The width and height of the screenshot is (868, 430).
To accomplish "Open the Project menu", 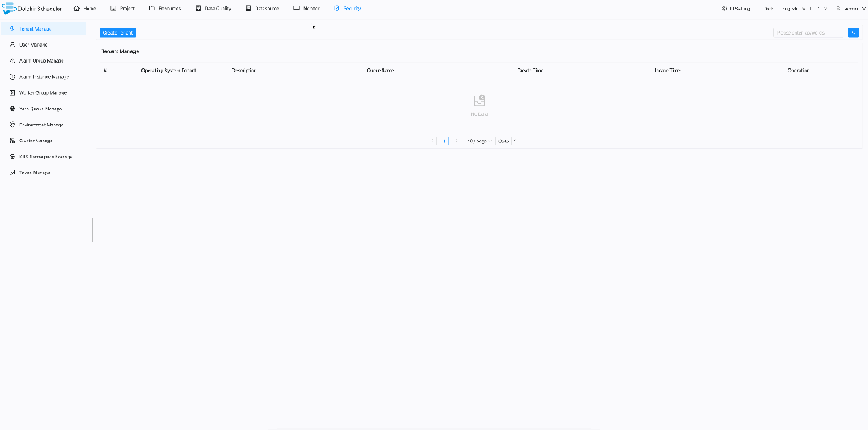I will pos(122,9).
